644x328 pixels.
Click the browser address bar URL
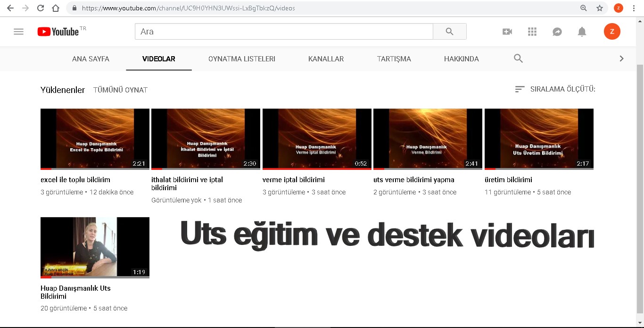[x=188, y=8]
